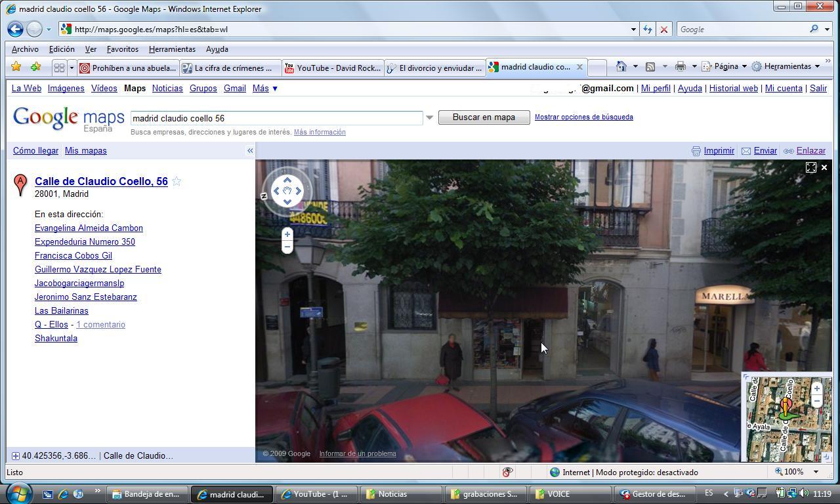This screenshot has width=840, height=504.
Task: Click the Imprimir link above the map
Action: [x=719, y=151]
